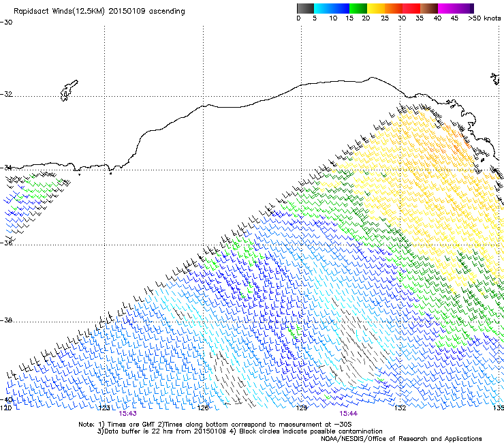Click the '-38' latitude label
This screenshot has height=443, width=504.
6,320
